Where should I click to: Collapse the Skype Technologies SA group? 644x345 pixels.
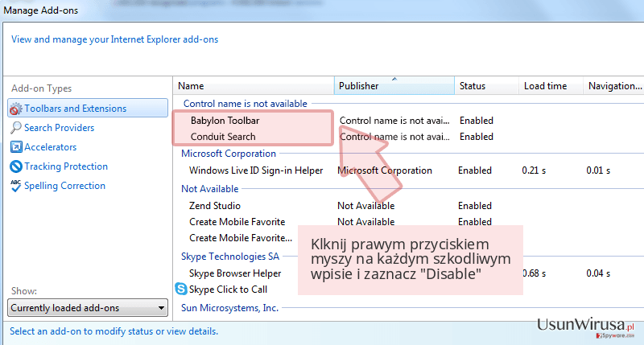(x=230, y=257)
